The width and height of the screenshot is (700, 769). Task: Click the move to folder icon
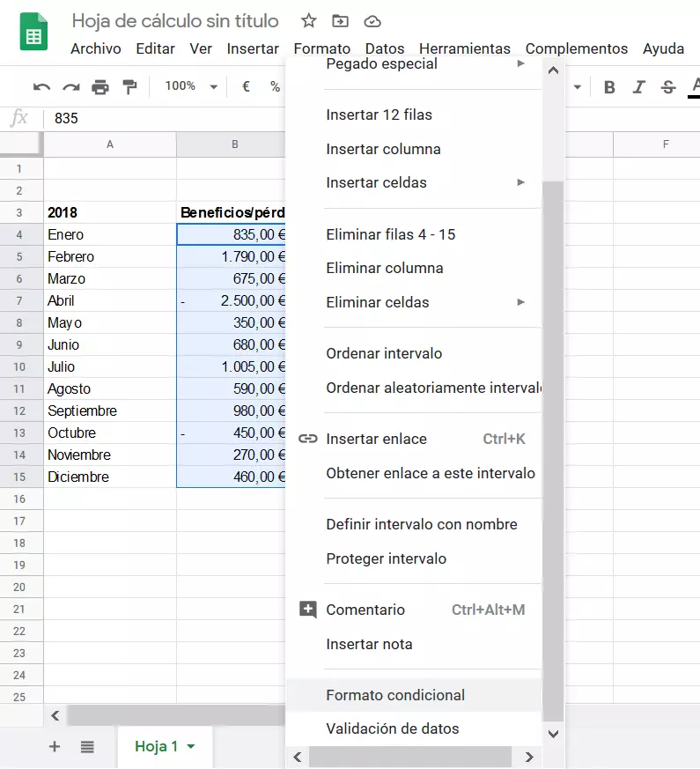(x=340, y=21)
